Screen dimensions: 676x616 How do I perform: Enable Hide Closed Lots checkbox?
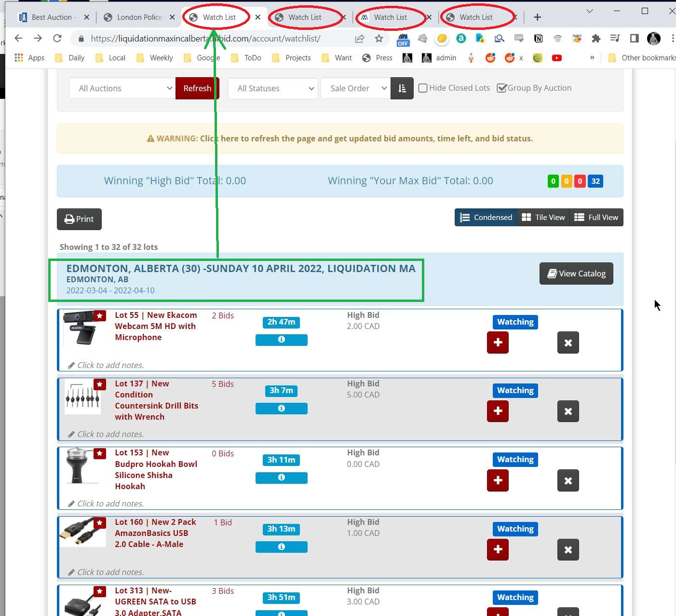(x=423, y=88)
